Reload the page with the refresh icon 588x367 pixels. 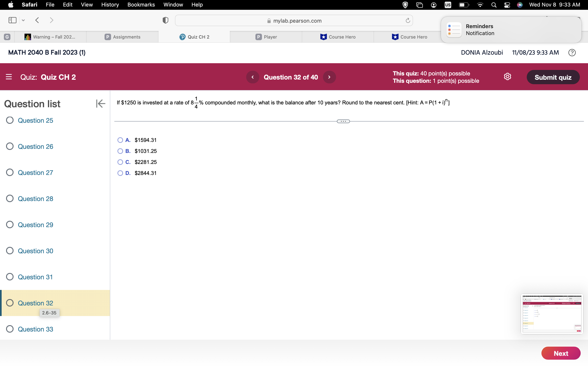407,20
